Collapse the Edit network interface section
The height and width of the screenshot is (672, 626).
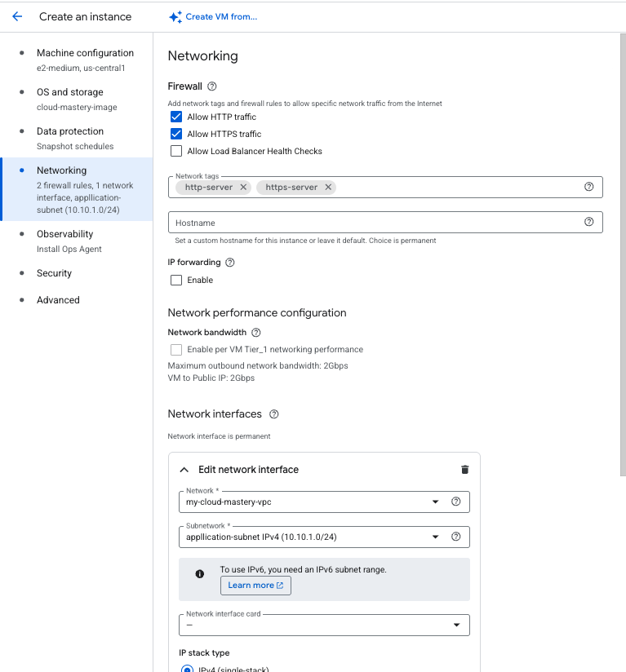(184, 469)
